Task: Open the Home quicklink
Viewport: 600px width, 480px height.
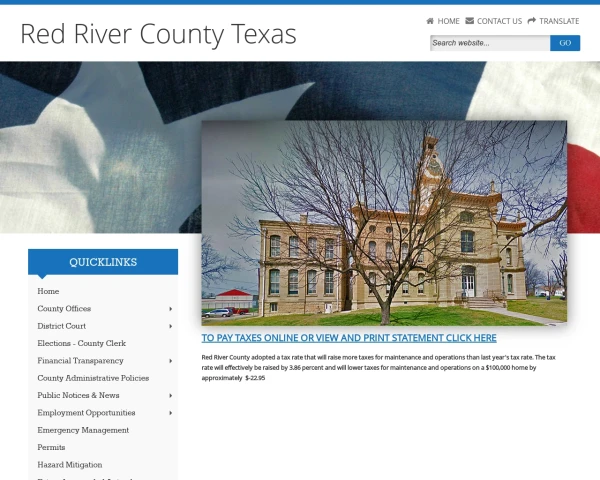Action: (48, 291)
